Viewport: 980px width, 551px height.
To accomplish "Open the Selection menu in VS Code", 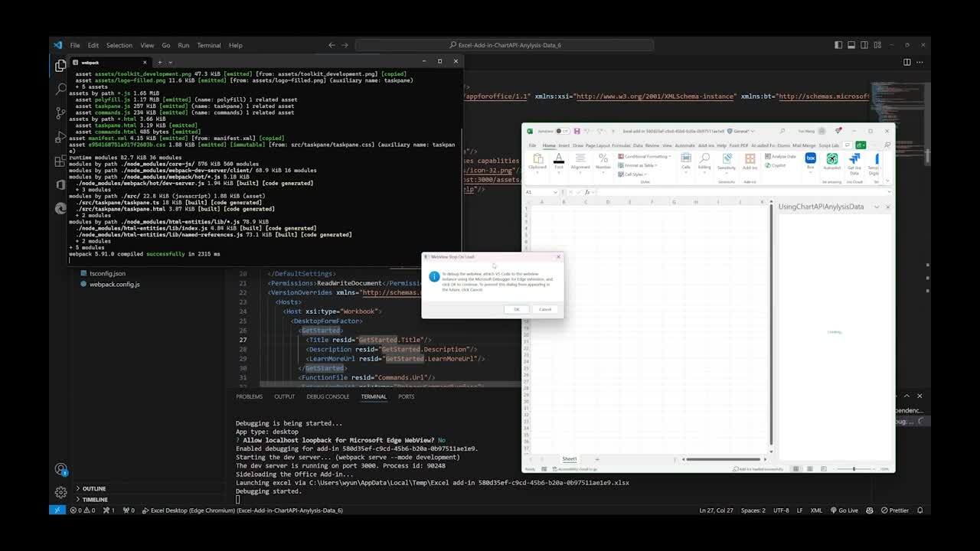I will coord(119,45).
